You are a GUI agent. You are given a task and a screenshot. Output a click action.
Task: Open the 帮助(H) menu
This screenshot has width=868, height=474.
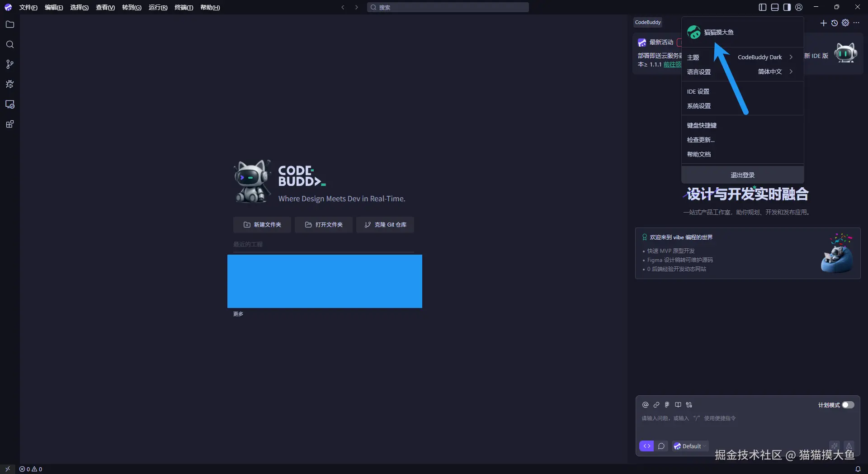pos(210,7)
